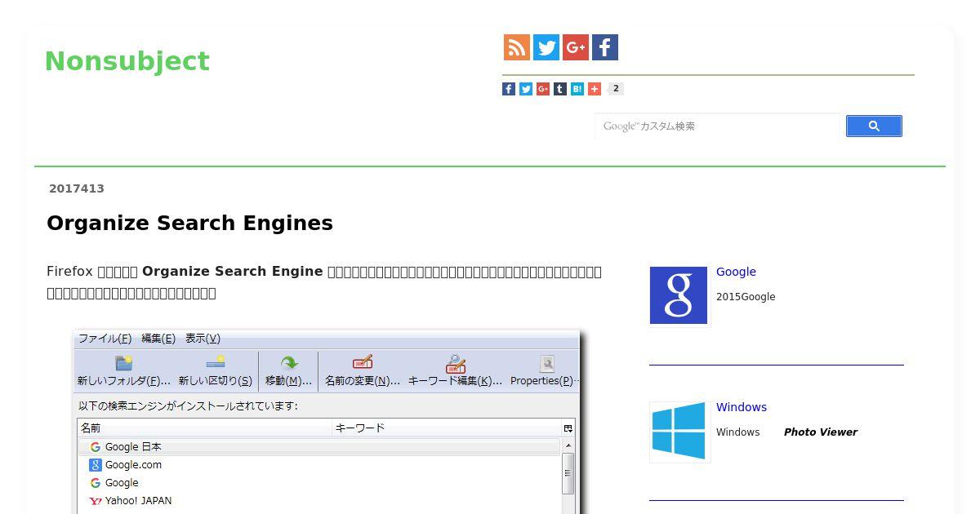Screen dimensions: 980x514
Task: Click the bold 'Photo Viewer' sidebar text
Action: point(821,432)
